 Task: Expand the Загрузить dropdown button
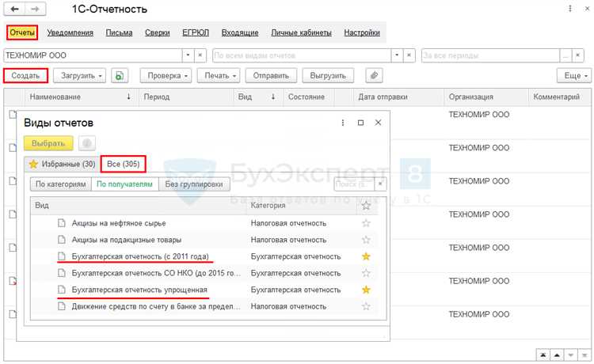(x=79, y=76)
